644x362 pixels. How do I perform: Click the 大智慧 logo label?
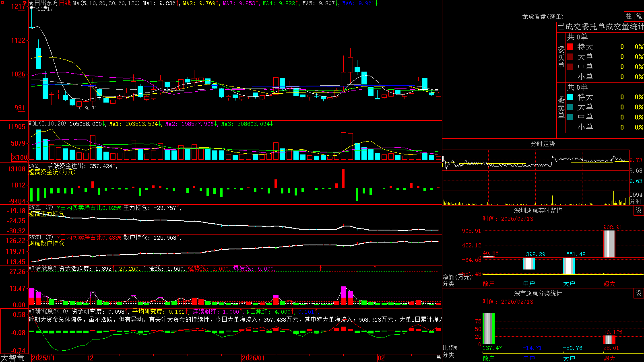click(12, 358)
